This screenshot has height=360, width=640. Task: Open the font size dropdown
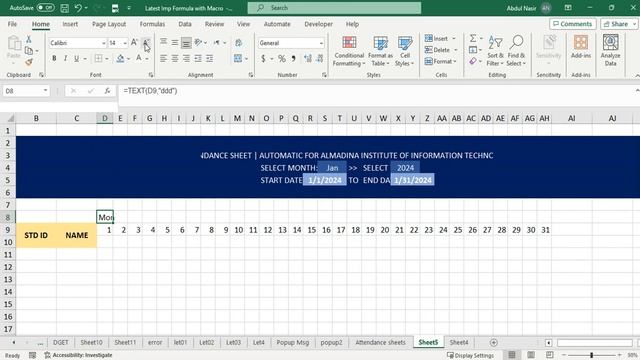(125, 43)
